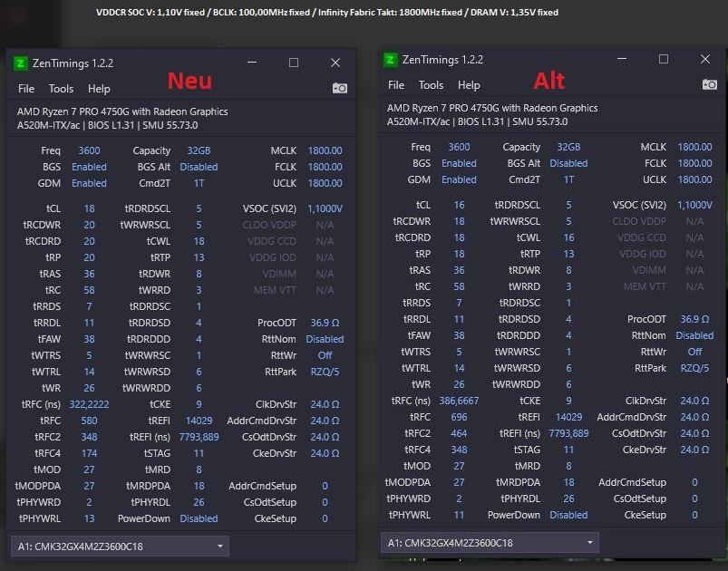This screenshot has height=571, width=728.
Task: Click the UCLK value 1800.00 in the Neu window
Action: coord(325,183)
